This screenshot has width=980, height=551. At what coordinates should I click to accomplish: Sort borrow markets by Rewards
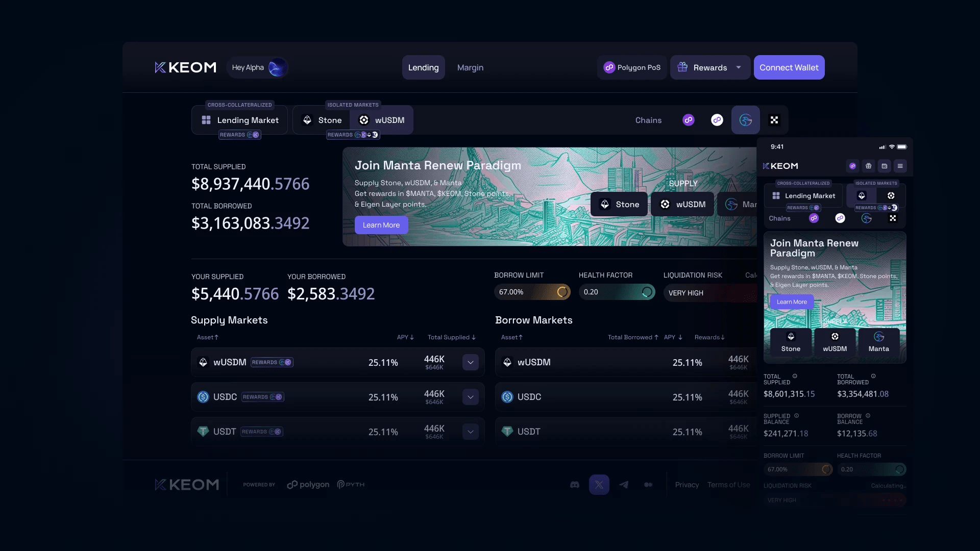tap(709, 337)
